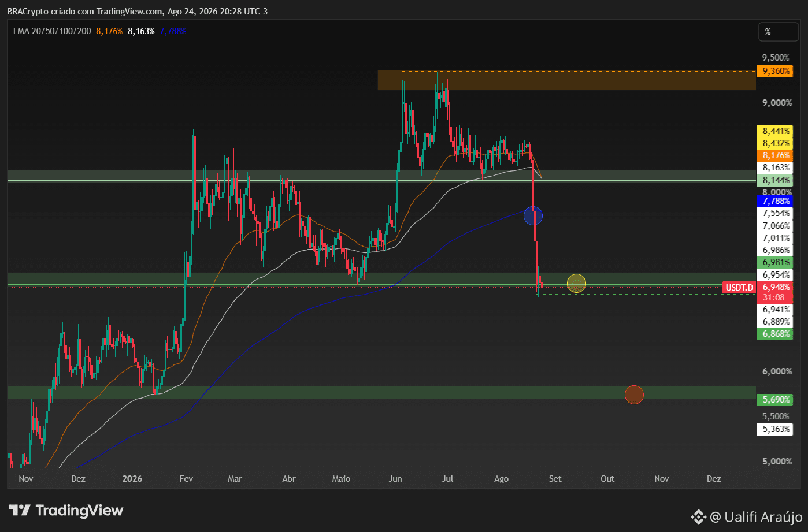Toggle the percent scale button
808x532 pixels.
[778, 32]
